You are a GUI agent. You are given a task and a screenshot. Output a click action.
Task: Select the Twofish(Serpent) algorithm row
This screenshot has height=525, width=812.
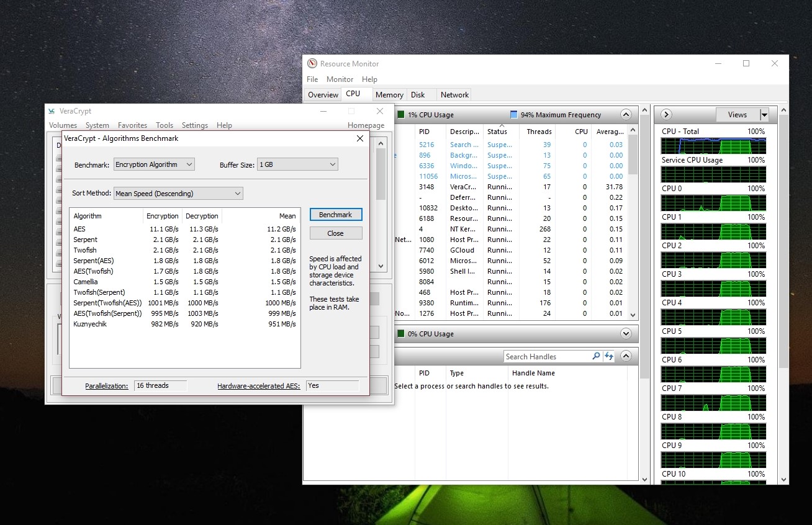click(x=185, y=292)
